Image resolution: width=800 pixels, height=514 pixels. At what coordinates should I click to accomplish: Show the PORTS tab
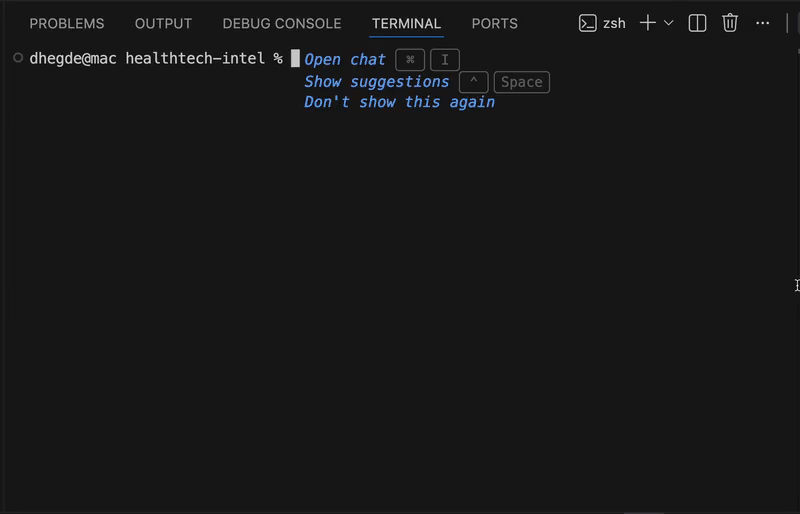pos(495,23)
